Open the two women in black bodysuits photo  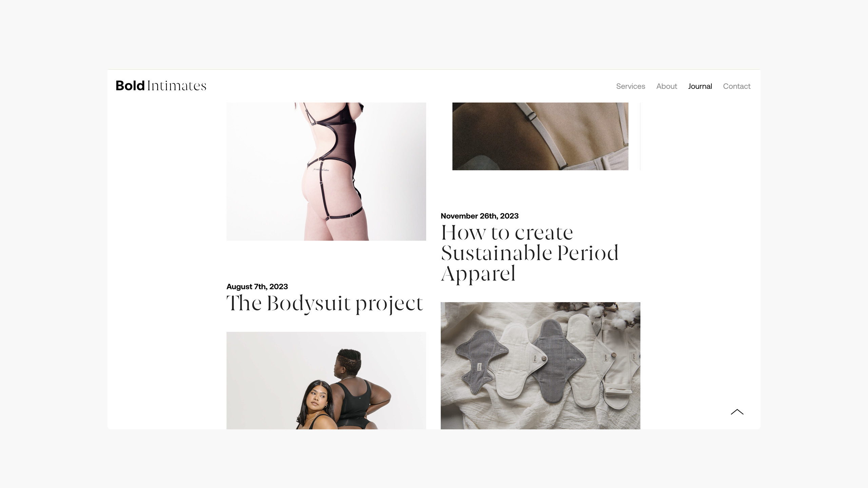tap(326, 381)
